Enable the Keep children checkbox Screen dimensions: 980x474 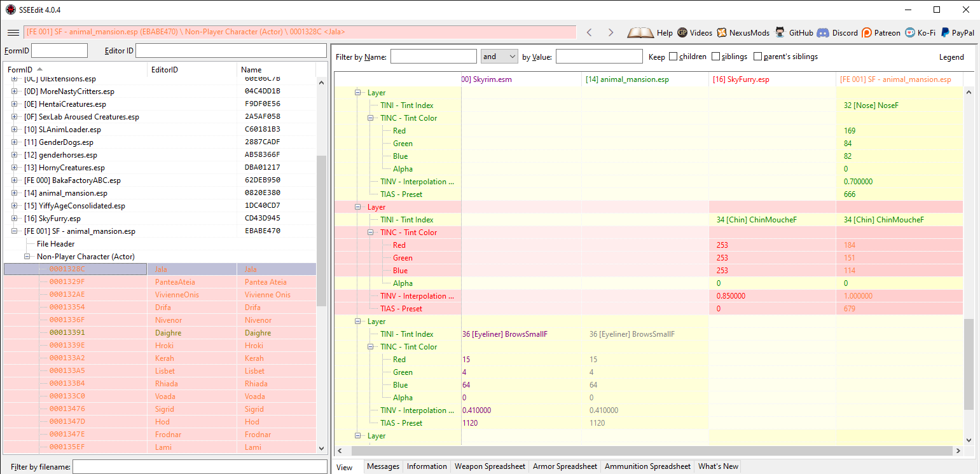click(673, 57)
